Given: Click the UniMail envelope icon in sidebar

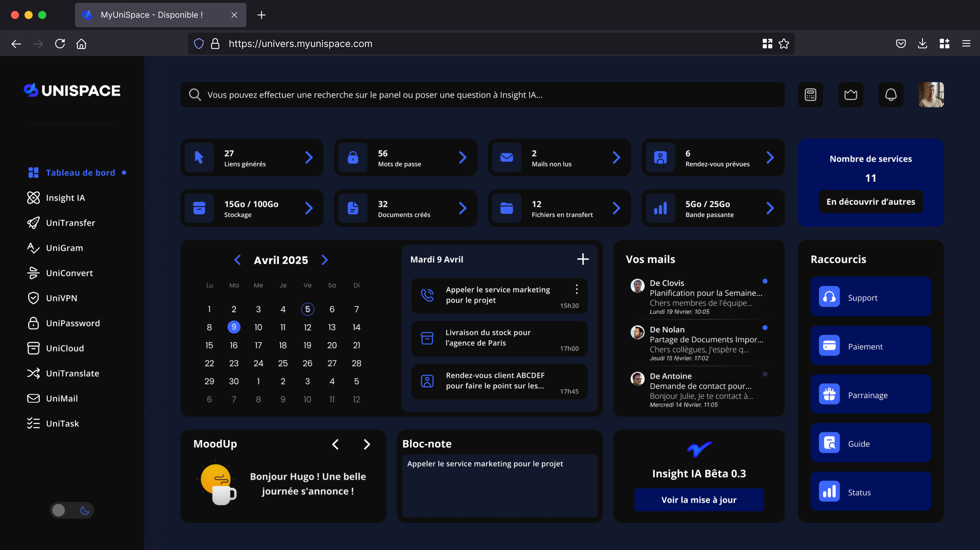Looking at the screenshot, I should [x=33, y=399].
